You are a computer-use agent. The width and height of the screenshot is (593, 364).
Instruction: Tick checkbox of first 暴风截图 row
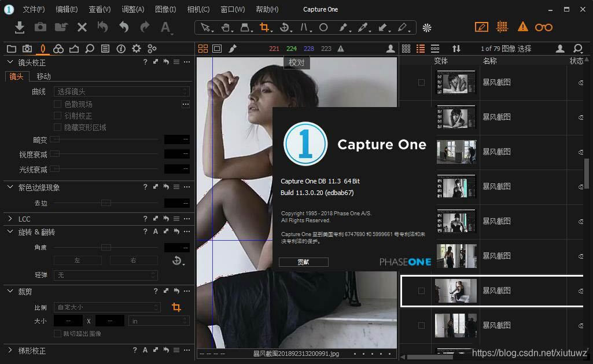(x=421, y=83)
